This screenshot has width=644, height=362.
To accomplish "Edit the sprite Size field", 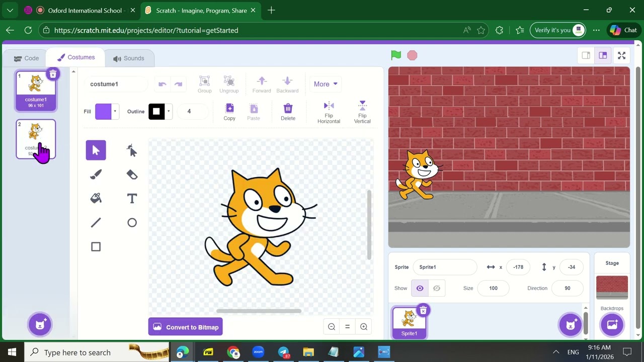I will pyautogui.click(x=493, y=288).
